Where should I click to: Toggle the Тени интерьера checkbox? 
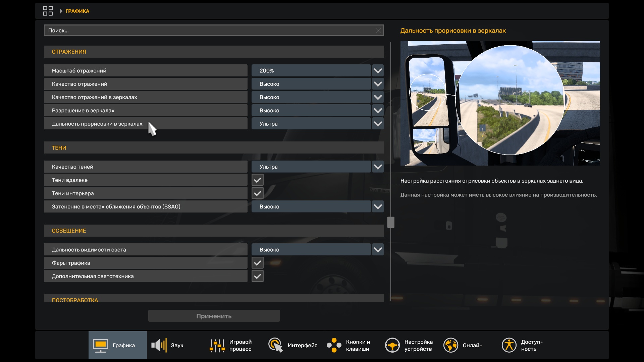(x=257, y=193)
